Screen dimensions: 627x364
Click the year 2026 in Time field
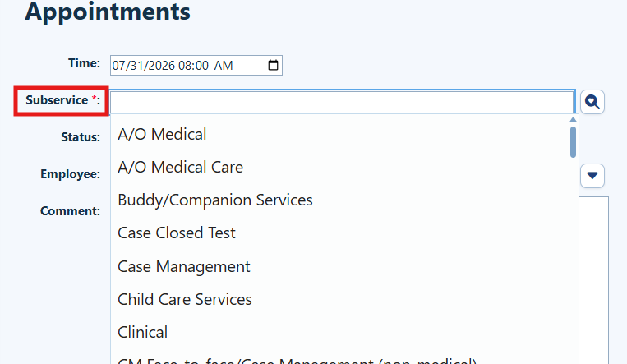click(162, 66)
